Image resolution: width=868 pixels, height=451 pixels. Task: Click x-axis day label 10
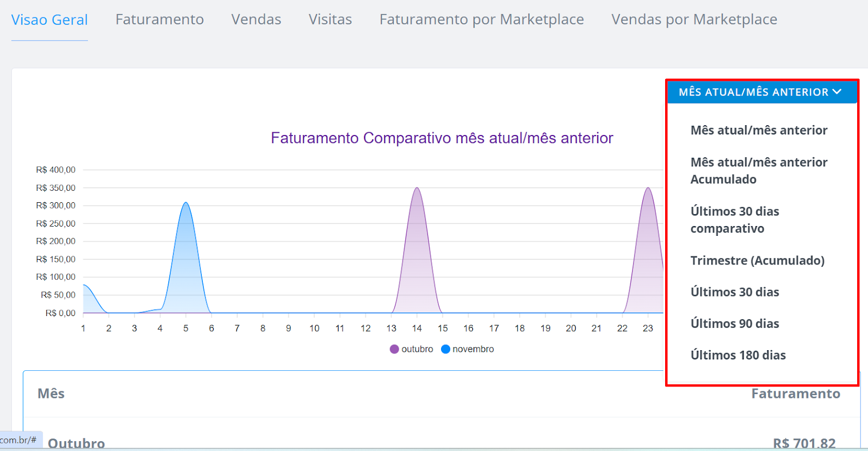pyautogui.click(x=314, y=328)
